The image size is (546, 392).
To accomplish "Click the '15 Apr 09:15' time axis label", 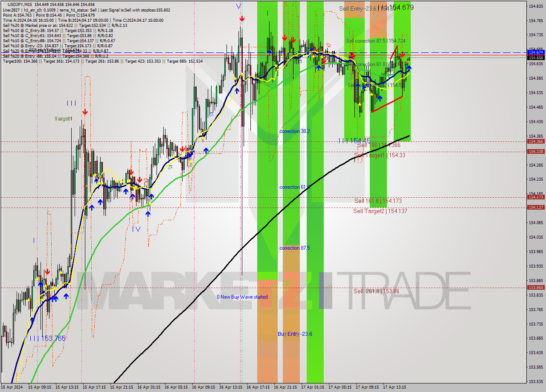I will click(41, 387).
